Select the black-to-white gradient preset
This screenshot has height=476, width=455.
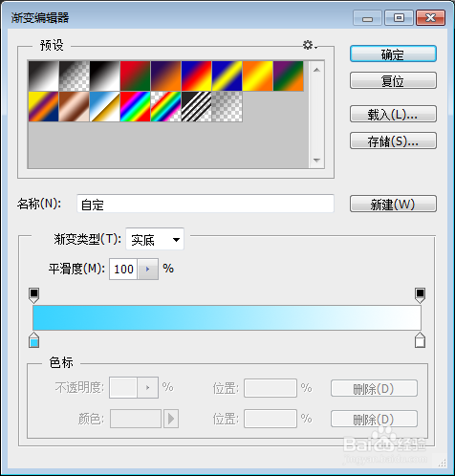105,76
